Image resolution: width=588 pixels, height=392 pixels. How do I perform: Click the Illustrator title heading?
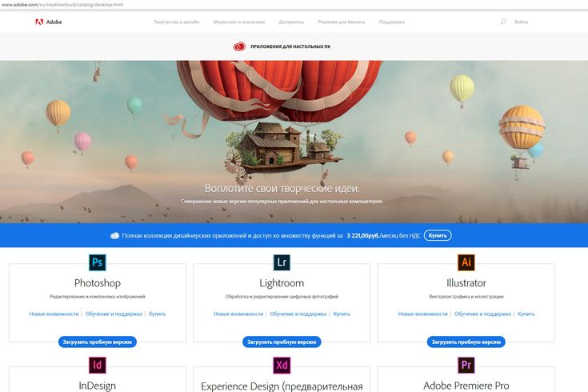pyautogui.click(x=466, y=283)
